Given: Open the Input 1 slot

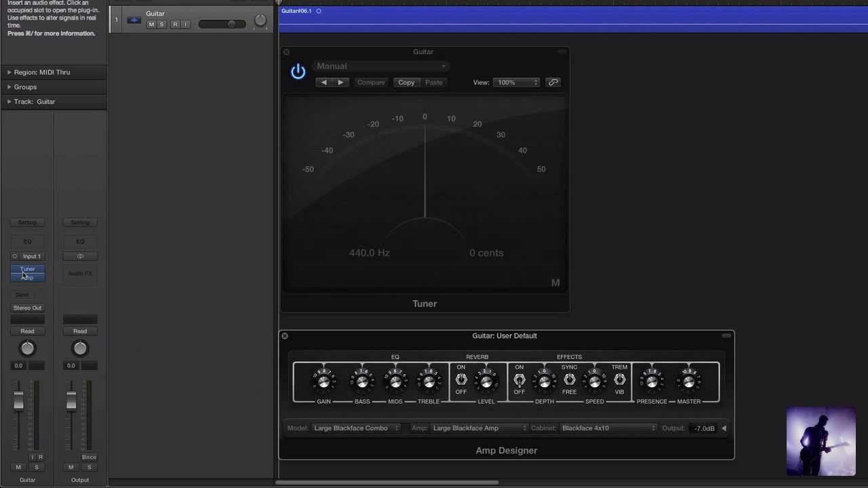Looking at the screenshot, I should (32, 256).
